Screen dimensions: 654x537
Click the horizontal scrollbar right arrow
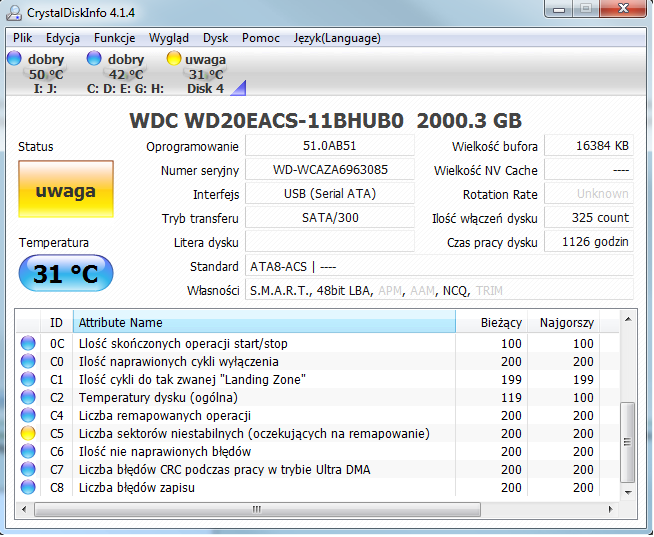click(610, 509)
